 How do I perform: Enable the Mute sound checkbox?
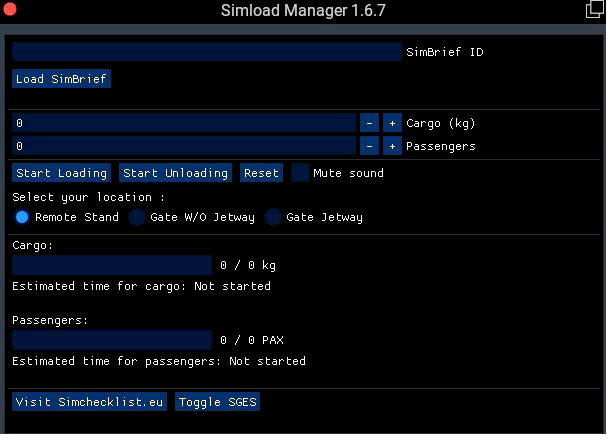300,173
